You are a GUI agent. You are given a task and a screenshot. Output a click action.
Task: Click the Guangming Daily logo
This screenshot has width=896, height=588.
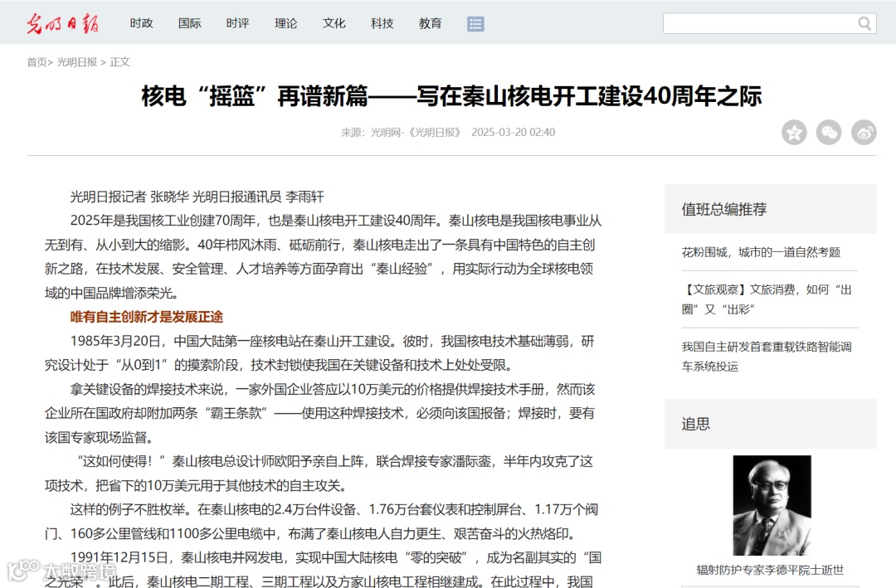(62, 23)
